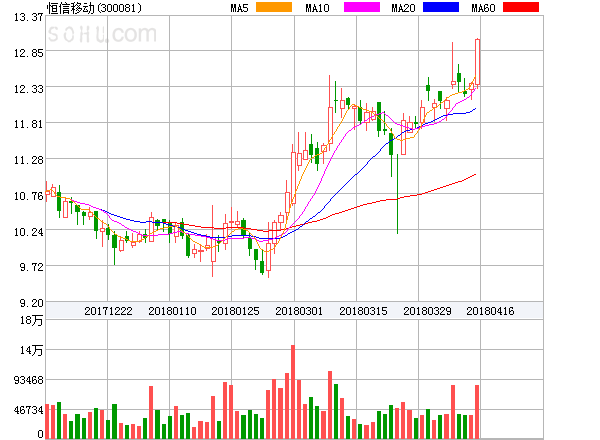Click the 12.33 price axis label

click(x=28, y=89)
